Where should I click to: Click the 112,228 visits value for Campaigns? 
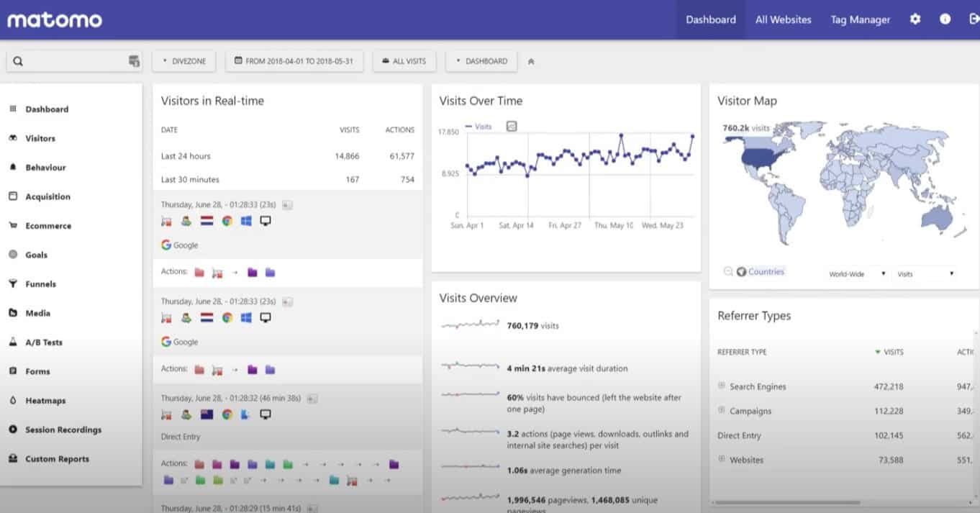click(x=889, y=411)
